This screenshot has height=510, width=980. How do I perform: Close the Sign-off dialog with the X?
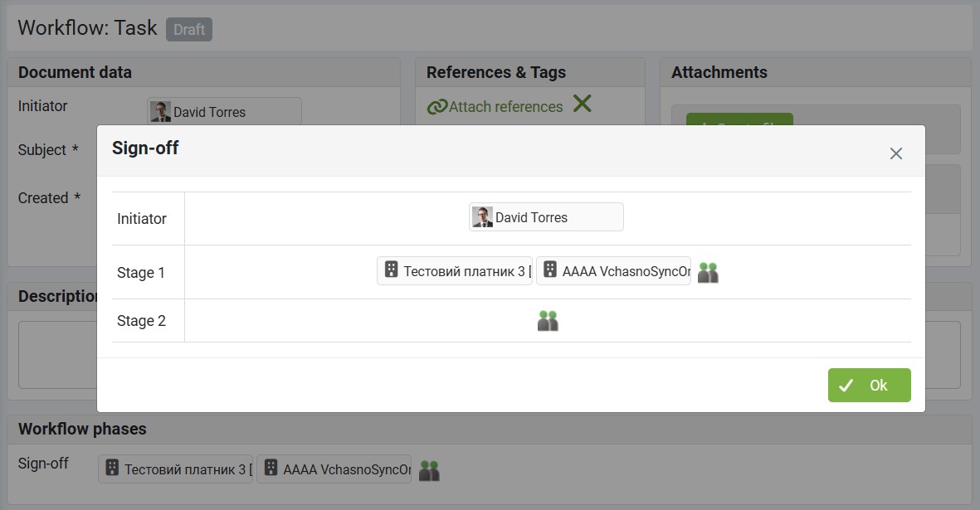pos(896,153)
